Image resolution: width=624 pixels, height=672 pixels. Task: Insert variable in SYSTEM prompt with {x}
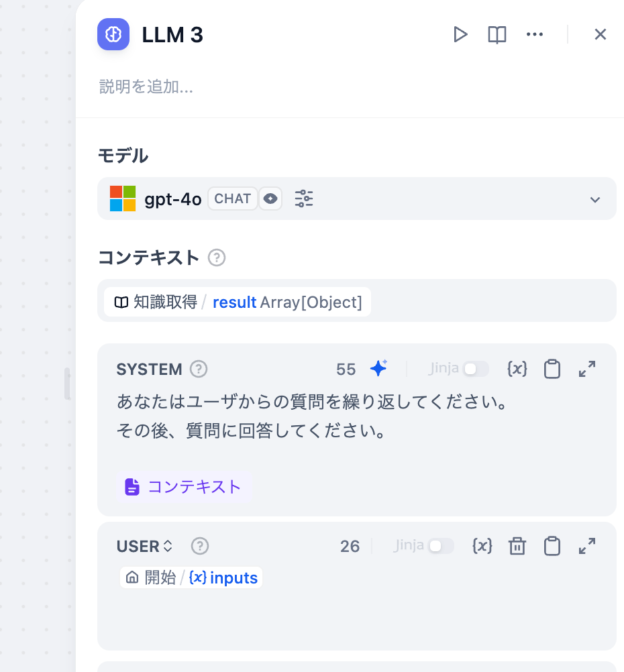[x=517, y=369]
